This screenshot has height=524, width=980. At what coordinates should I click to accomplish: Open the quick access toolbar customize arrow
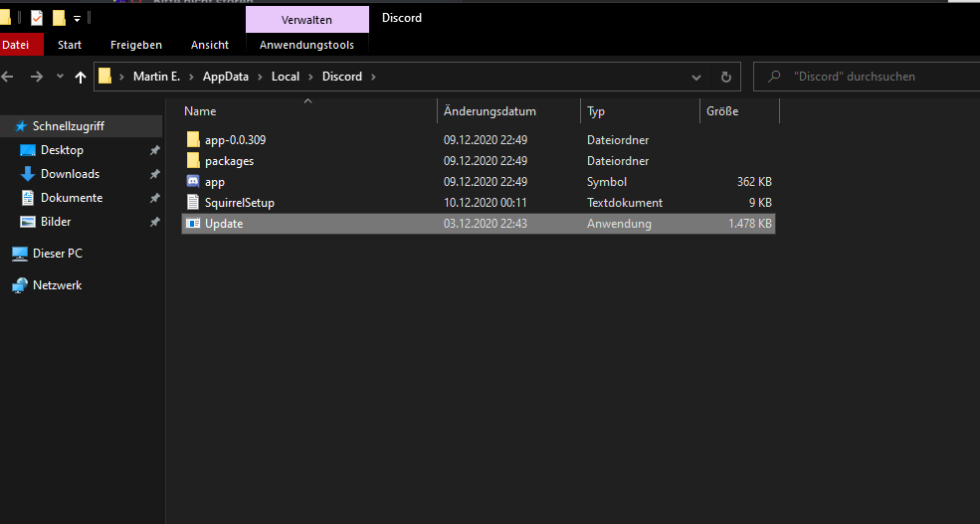77,19
